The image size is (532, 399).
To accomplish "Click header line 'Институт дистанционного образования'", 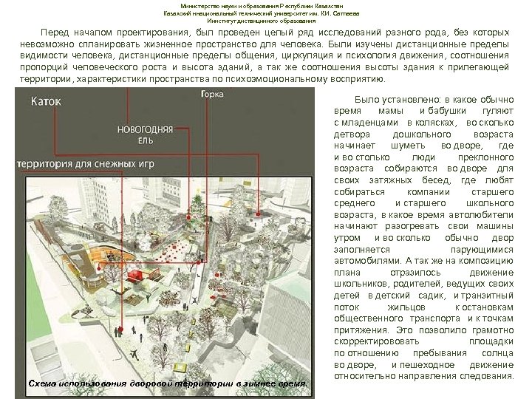I will 262,21.
